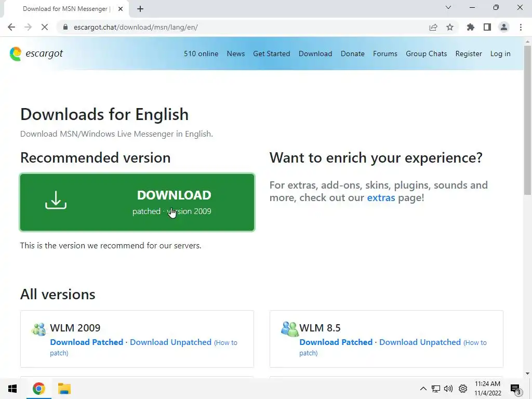532x399 pixels.
Task: Close the Download for MSN Messenger tab
Action: pos(121,9)
